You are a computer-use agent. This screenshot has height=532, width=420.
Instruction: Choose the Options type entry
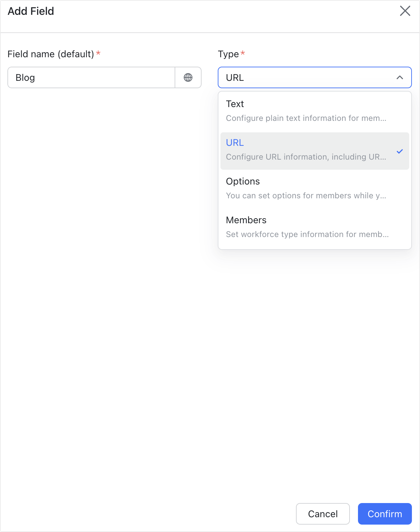point(314,189)
